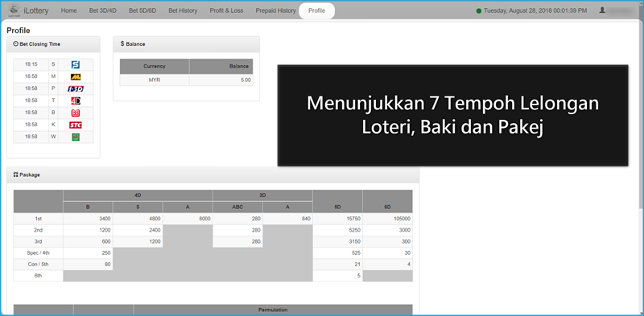Click the Sports Toto logo icon

[x=76, y=64]
